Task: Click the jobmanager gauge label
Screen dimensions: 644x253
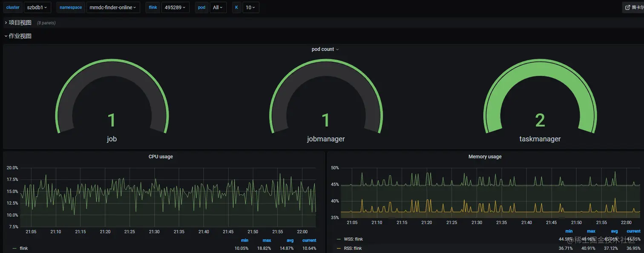Action: point(326,139)
